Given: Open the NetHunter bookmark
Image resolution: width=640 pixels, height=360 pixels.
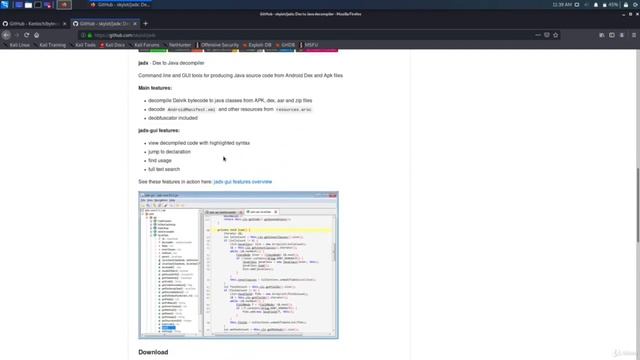Looking at the screenshot, I should (x=178, y=45).
